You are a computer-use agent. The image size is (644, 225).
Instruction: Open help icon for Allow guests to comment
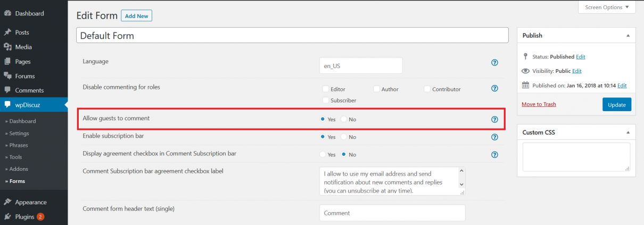(494, 119)
